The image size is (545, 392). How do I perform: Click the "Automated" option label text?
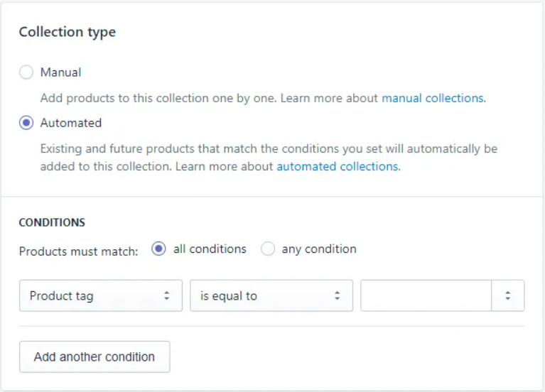[x=71, y=123]
